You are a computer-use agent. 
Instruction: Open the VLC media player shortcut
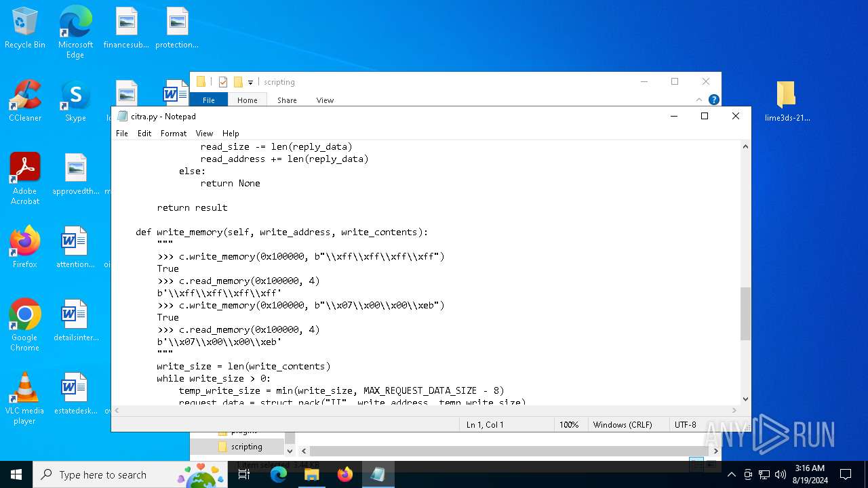[x=25, y=399]
